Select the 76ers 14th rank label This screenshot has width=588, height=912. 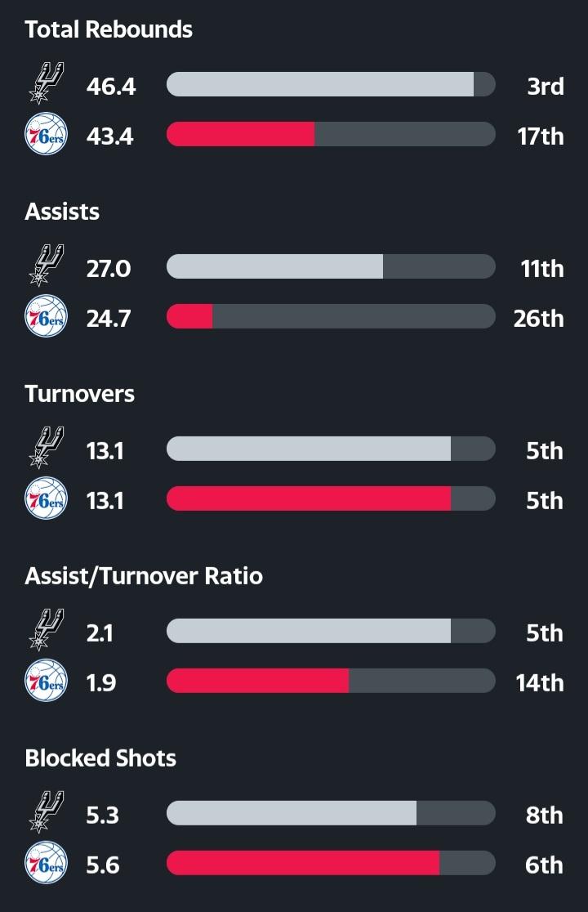tap(539, 682)
